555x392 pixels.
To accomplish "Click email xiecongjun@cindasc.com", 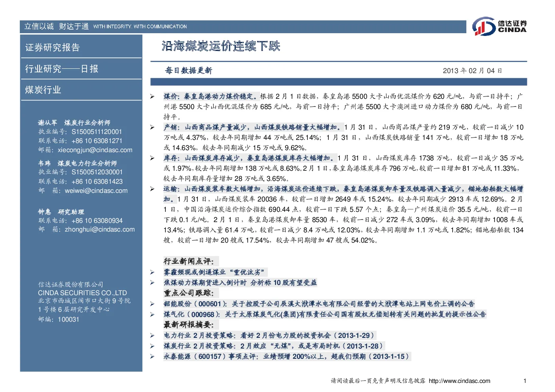I will [95, 150].
